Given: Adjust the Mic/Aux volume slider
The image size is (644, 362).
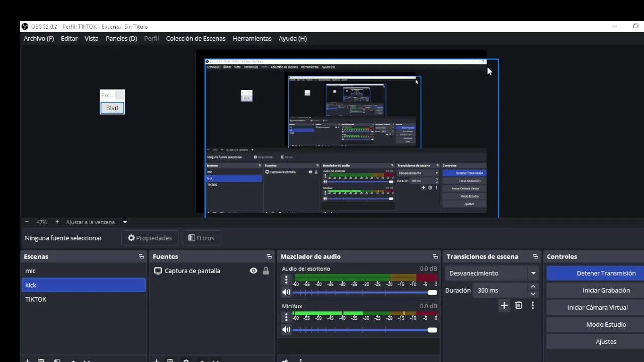Looking at the screenshot, I should click(x=365, y=330).
